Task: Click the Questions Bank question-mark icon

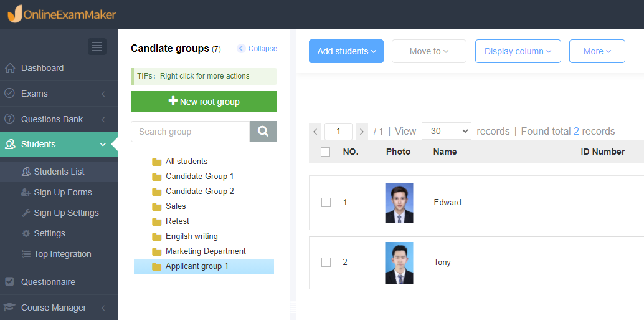Action: [x=9, y=119]
